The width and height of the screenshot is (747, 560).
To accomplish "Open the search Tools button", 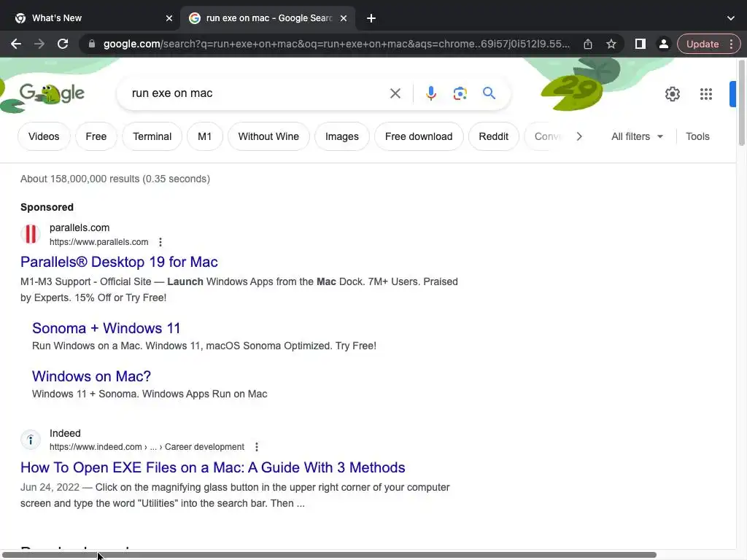I will coord(697,136).
